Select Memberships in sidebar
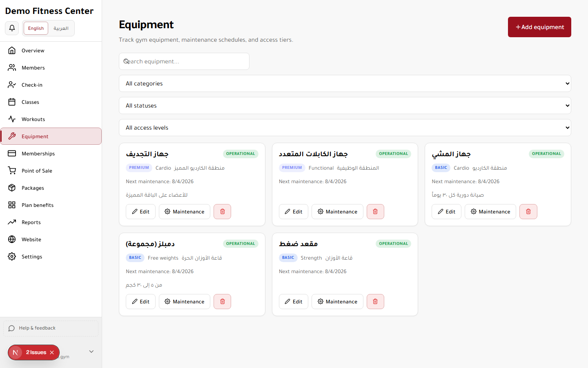588x368 pixels. point(51,154)
